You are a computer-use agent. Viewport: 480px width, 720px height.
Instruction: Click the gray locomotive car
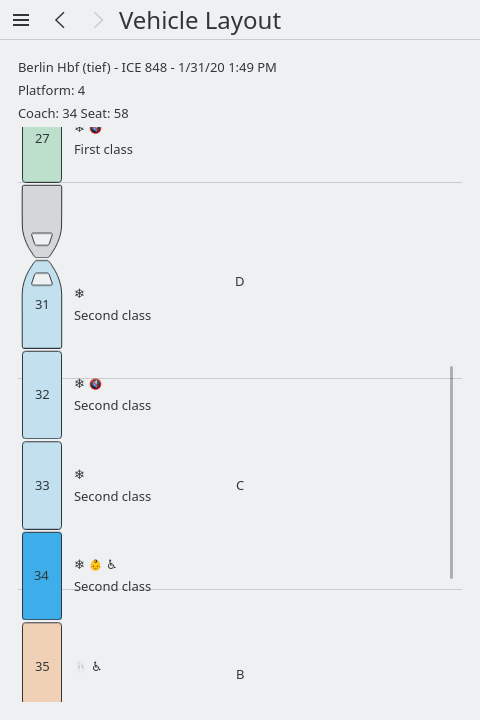click(x=42, y=221)
